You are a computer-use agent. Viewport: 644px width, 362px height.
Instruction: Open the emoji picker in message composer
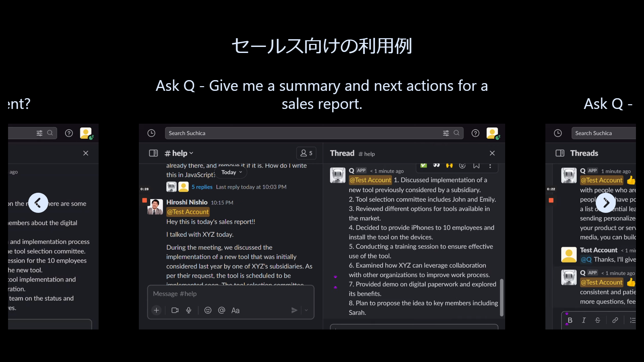(208, 310)
